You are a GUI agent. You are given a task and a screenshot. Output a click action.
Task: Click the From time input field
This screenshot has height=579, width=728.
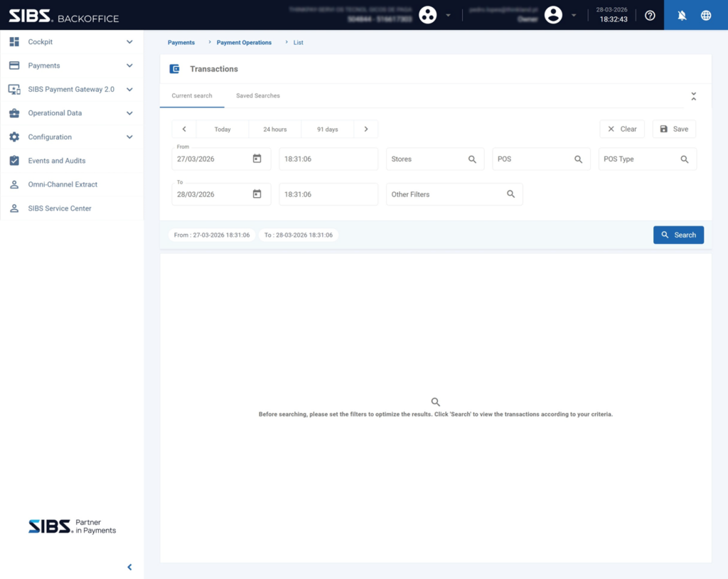pos(328,159)
